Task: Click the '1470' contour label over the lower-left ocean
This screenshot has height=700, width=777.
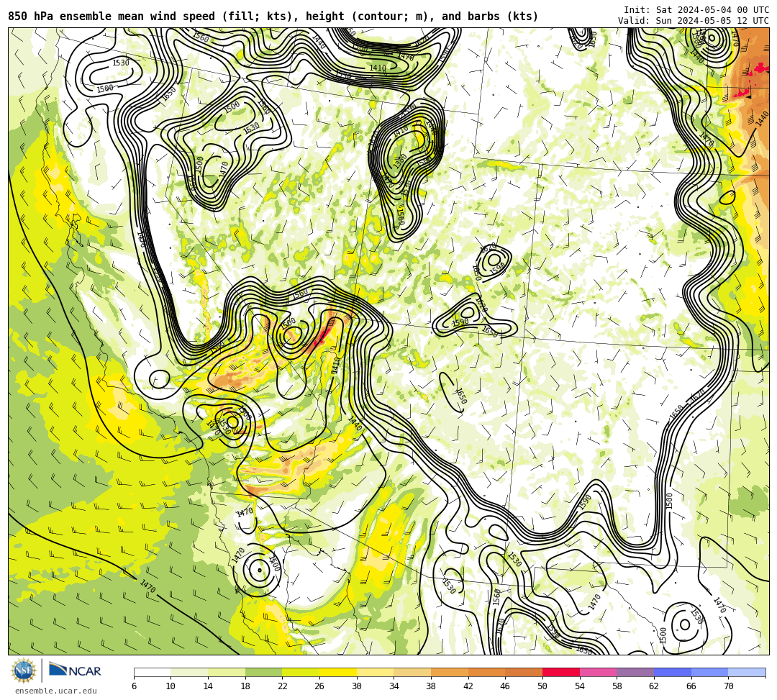Action: click(147, 586)
